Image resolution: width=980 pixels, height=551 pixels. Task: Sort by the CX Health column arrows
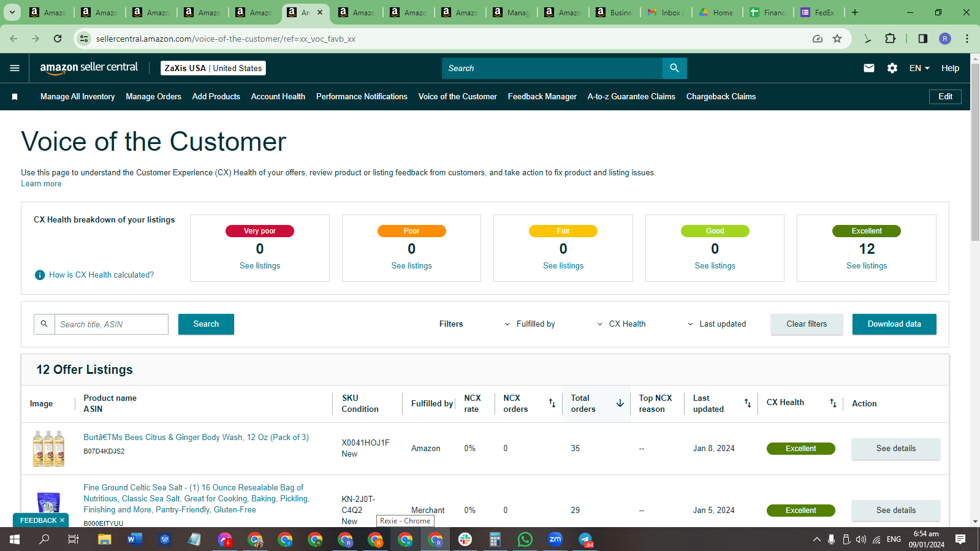[x=833, y=403]
